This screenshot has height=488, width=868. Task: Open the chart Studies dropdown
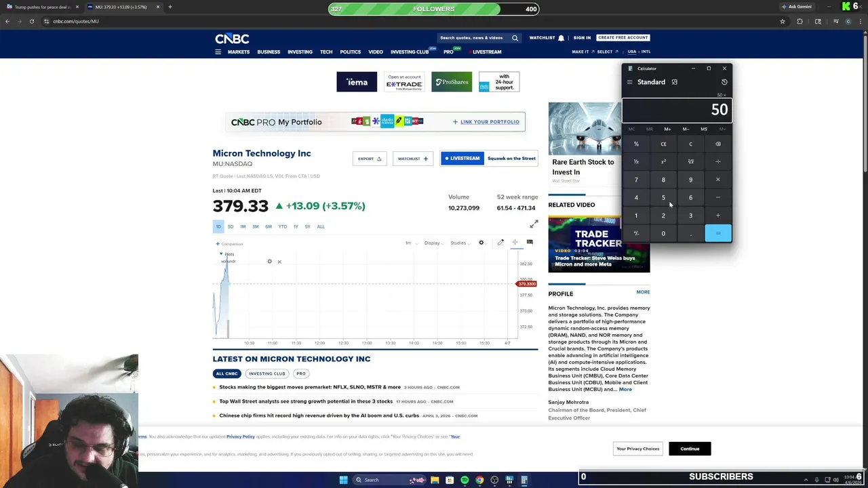[x=460, y=243]
